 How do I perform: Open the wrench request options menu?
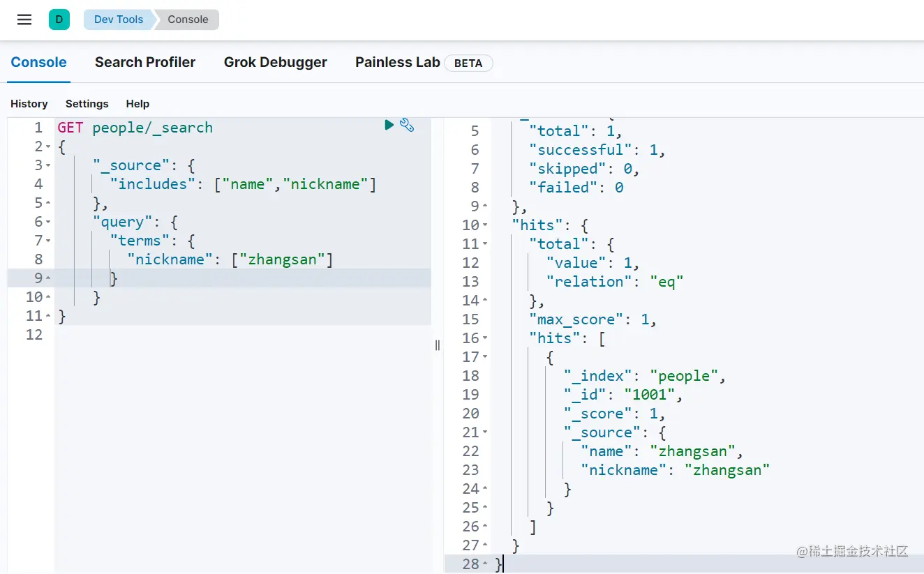407,125
